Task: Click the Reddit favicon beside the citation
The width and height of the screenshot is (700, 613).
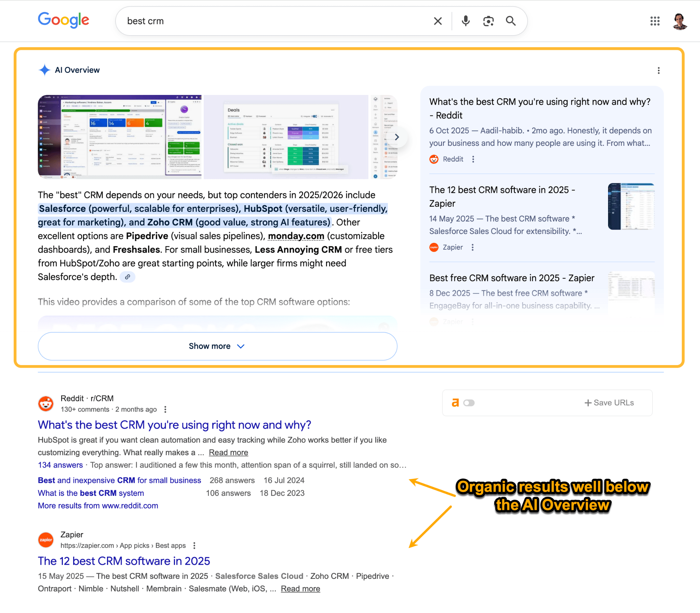Action: 434,159
